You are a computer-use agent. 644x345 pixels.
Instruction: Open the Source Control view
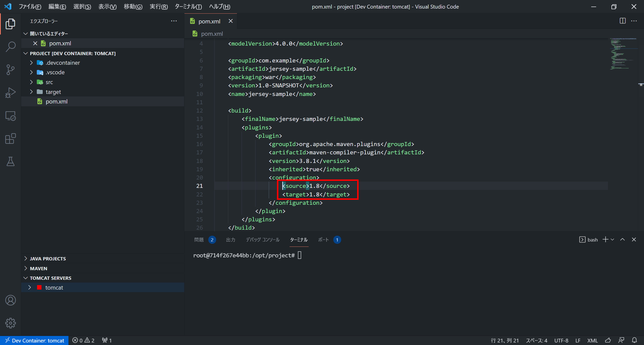11,70
